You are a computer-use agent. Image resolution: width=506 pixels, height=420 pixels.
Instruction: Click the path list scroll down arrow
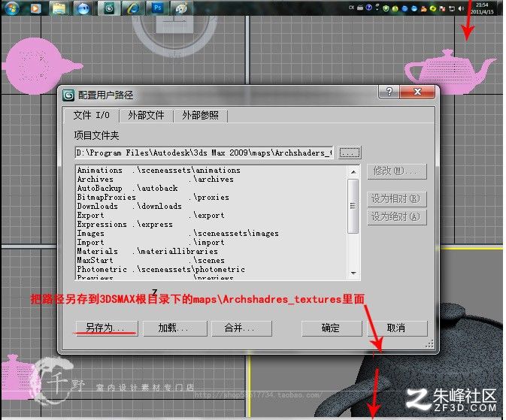353,273
